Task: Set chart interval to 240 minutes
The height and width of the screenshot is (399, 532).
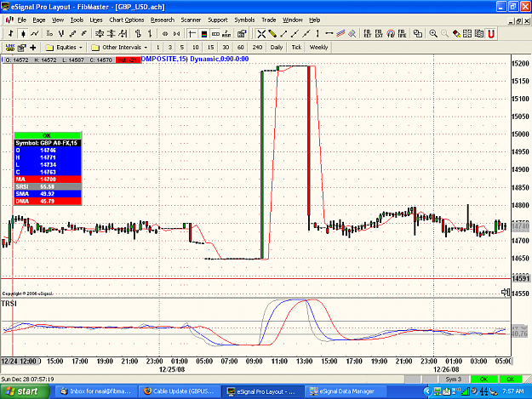Action: pos(257,48)
